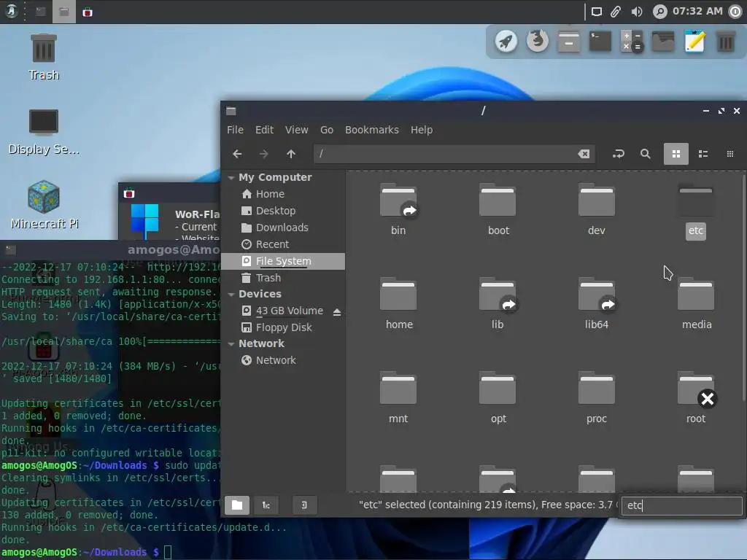Toggle location entry mode button

coord(619,154)
